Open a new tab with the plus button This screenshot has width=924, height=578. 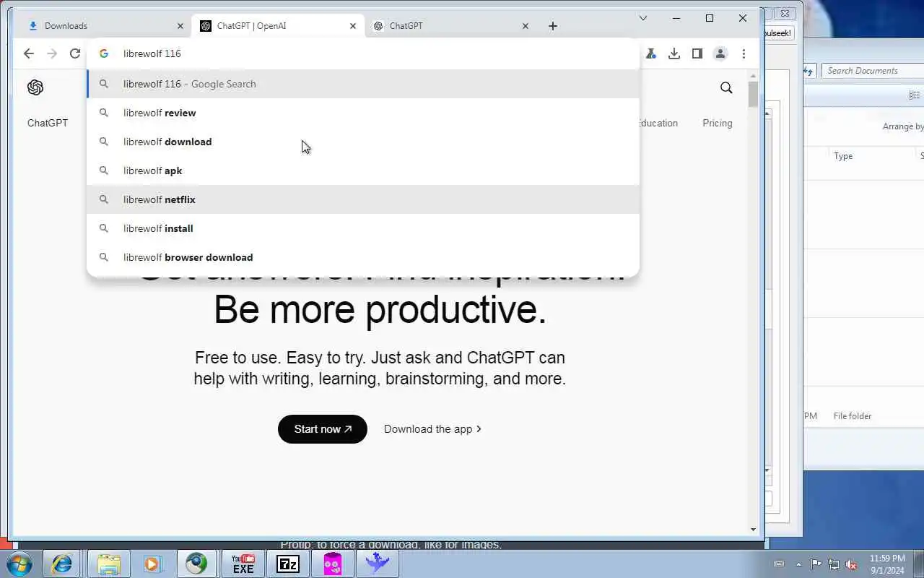pos(553,26)
